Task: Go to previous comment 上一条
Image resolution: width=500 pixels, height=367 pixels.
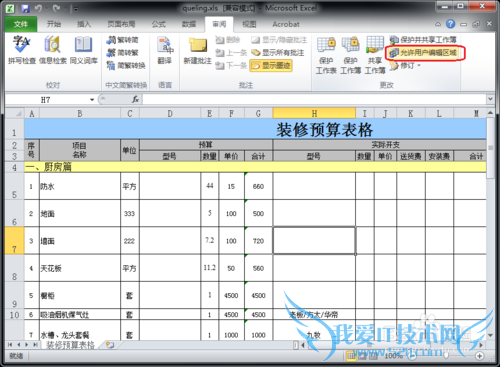Action: point(231,53)
